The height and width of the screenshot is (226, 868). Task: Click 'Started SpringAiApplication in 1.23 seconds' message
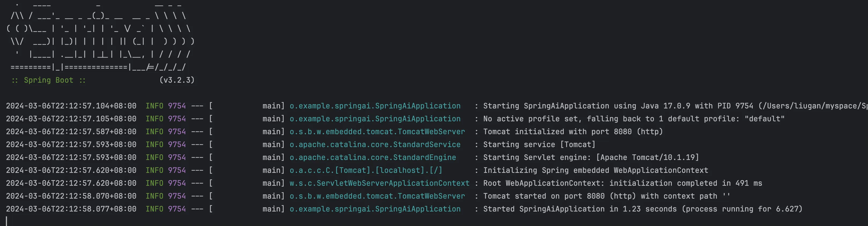(643, 209)
